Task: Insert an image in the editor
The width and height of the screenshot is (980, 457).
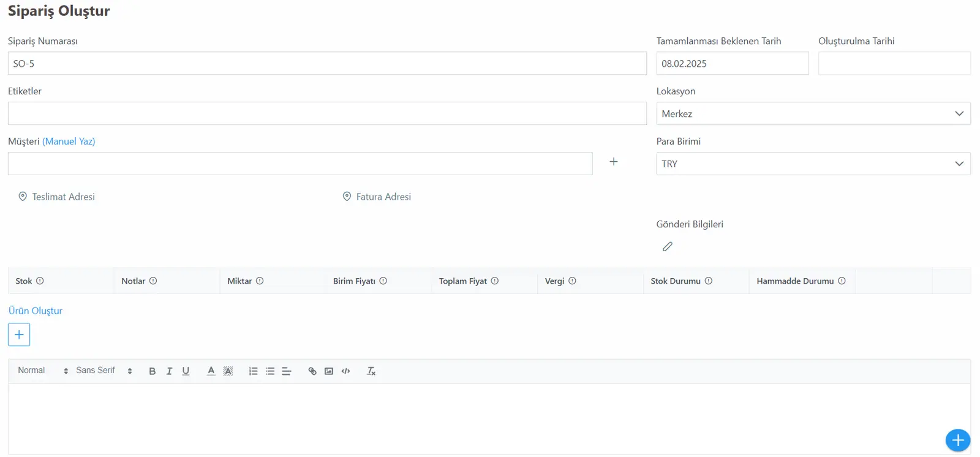Action: pos(329,371)
